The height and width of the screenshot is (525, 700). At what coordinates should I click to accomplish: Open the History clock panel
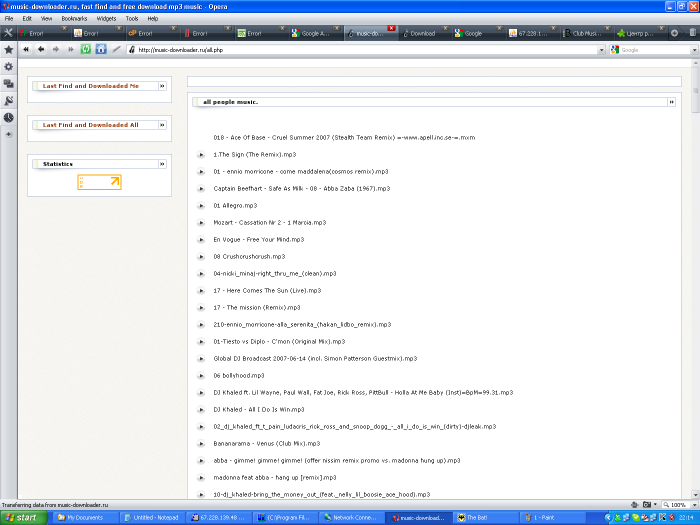pyautogui.click(x=8, y=117)
